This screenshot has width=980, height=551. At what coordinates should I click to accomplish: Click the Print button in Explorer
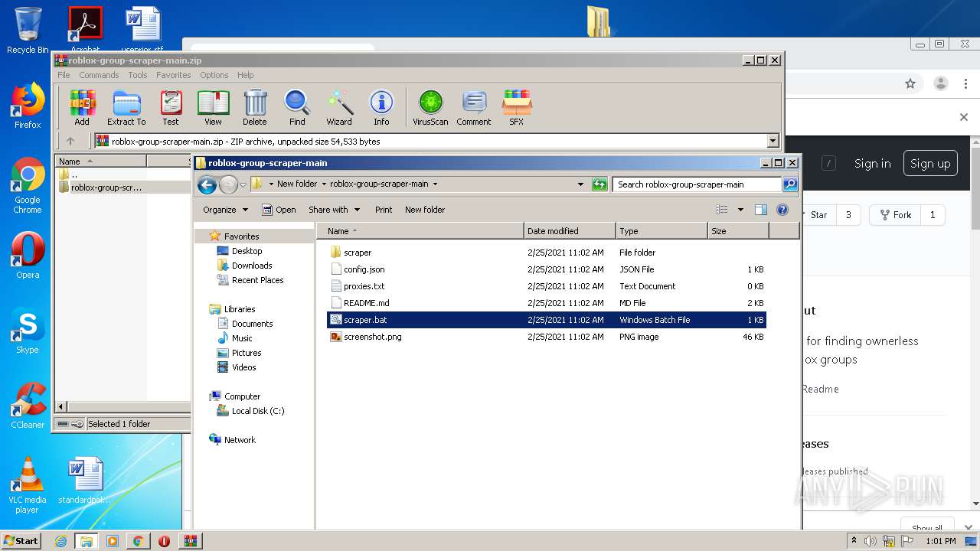384,210
